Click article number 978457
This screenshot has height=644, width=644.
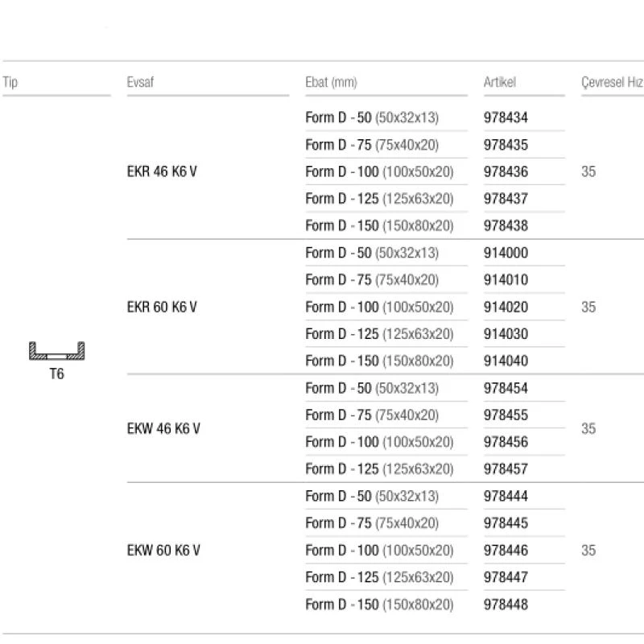pos(506,469)
